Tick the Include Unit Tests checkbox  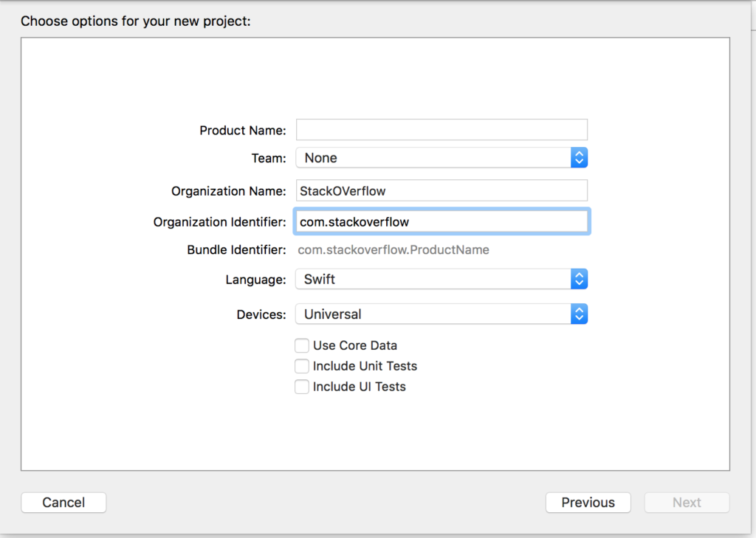(302, 366)
